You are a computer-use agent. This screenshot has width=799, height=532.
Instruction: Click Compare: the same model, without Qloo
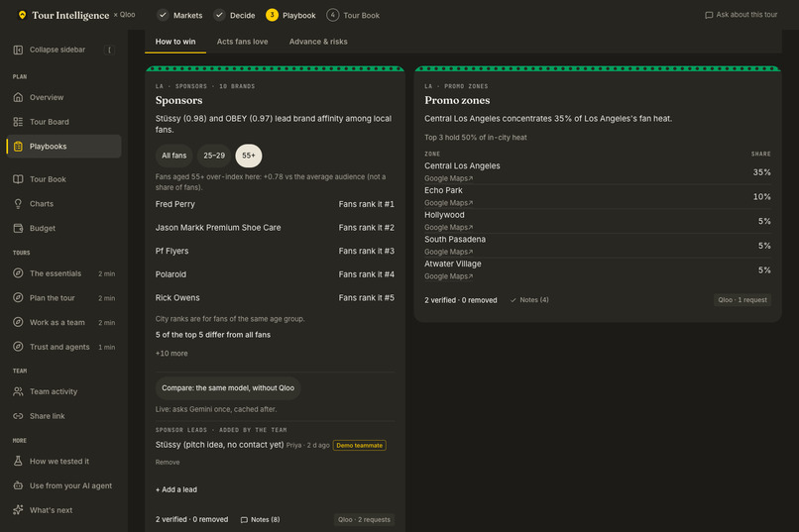click(228, 388)
